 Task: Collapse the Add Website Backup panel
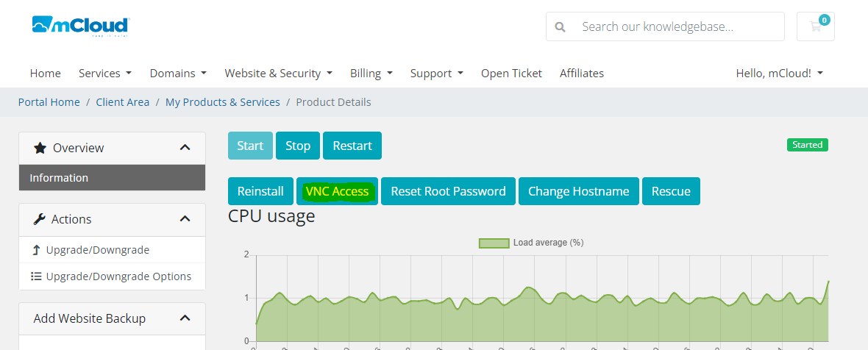tap(185, 318)
